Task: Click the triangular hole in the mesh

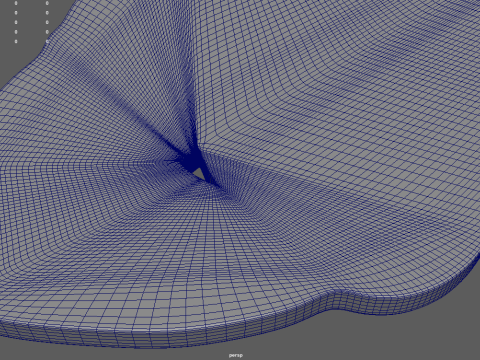Action: coord(199,174)
